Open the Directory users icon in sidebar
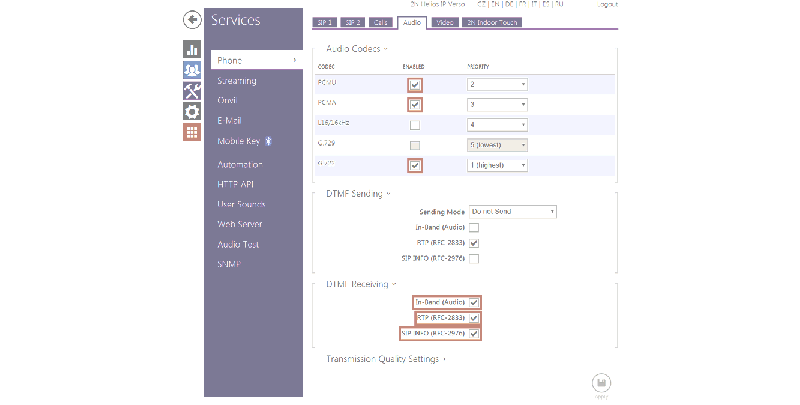The image size is (800, 405). 192,70
